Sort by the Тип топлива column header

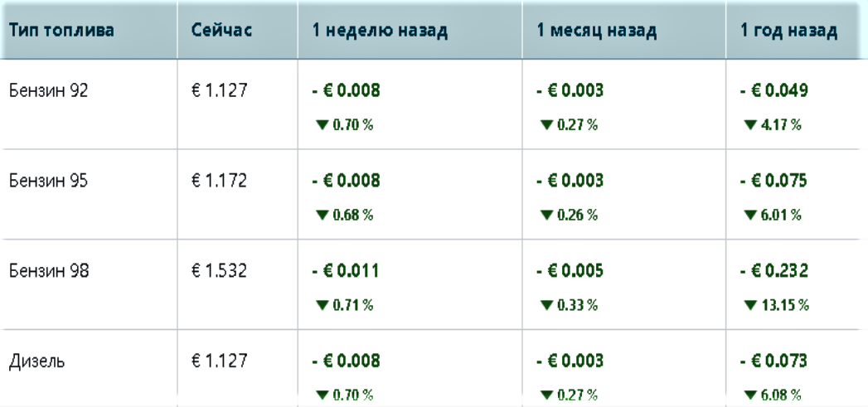coord(61,32)
